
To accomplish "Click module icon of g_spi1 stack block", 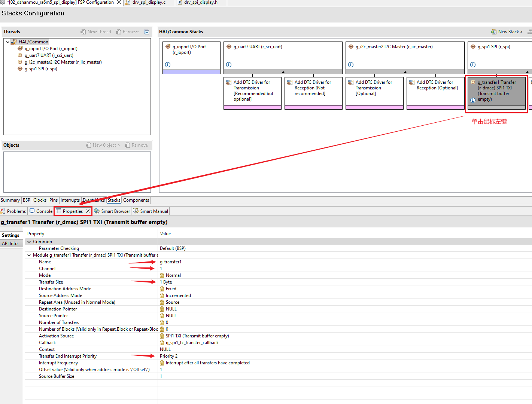I will coord(473,47).
